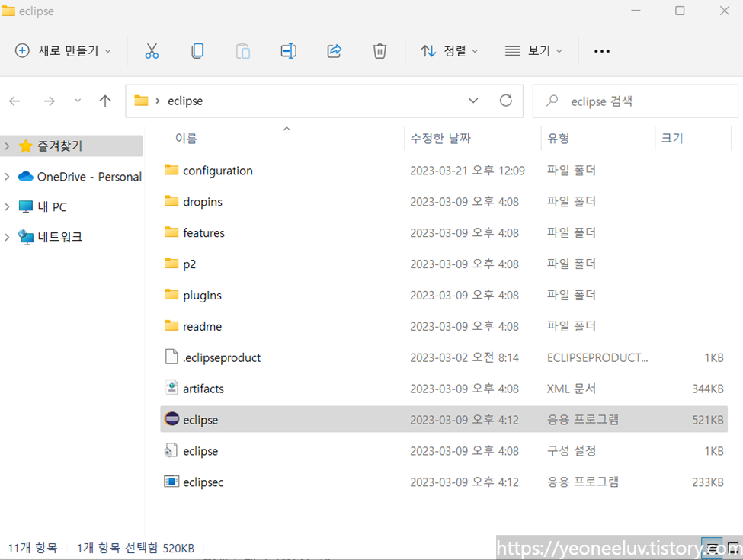The image size is (743, 560).
Task: Sort by the 수정한 날짜 column header
Action: click(440, 139)
